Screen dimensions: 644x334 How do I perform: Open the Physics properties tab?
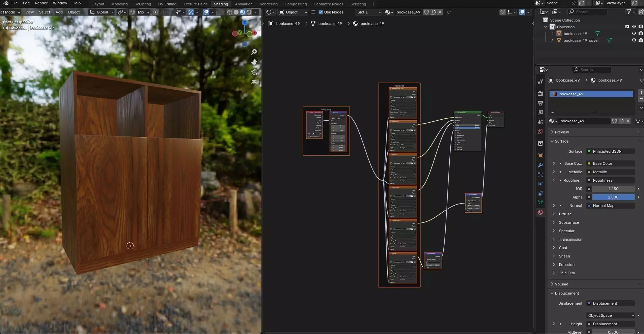(540, 184)
